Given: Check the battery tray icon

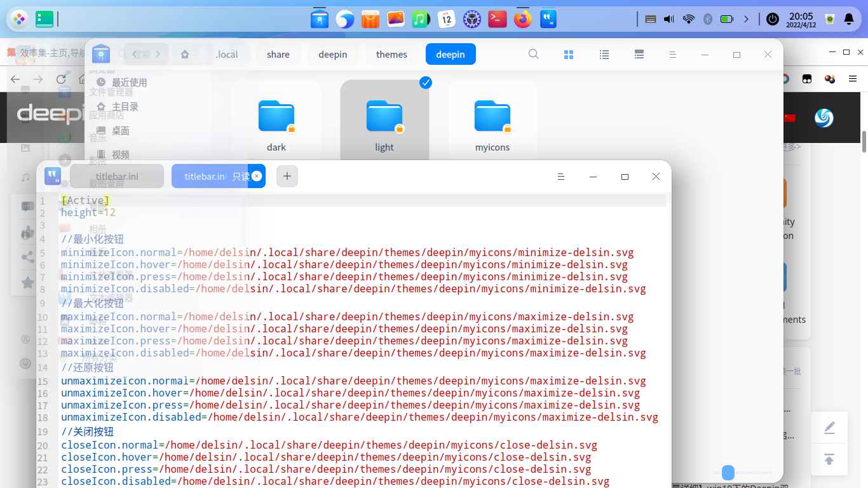Looking at the screenshot, I should click(727, 19).
